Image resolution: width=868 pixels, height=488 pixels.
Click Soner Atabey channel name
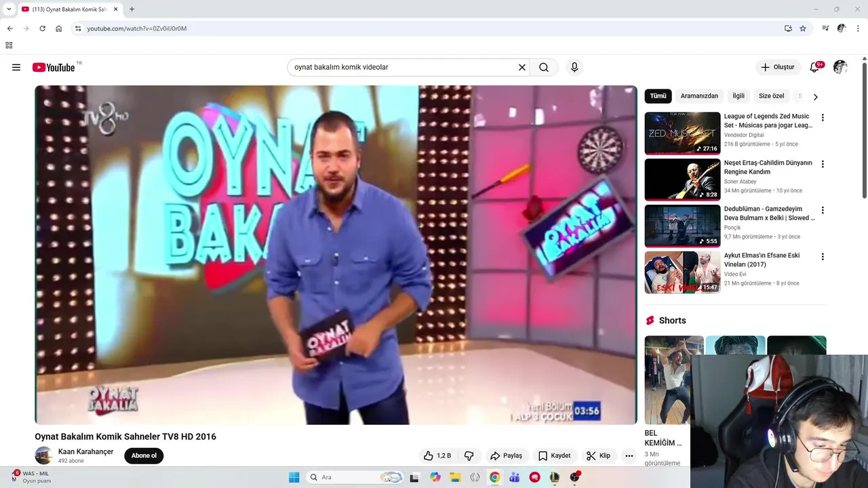coord(740,182)
